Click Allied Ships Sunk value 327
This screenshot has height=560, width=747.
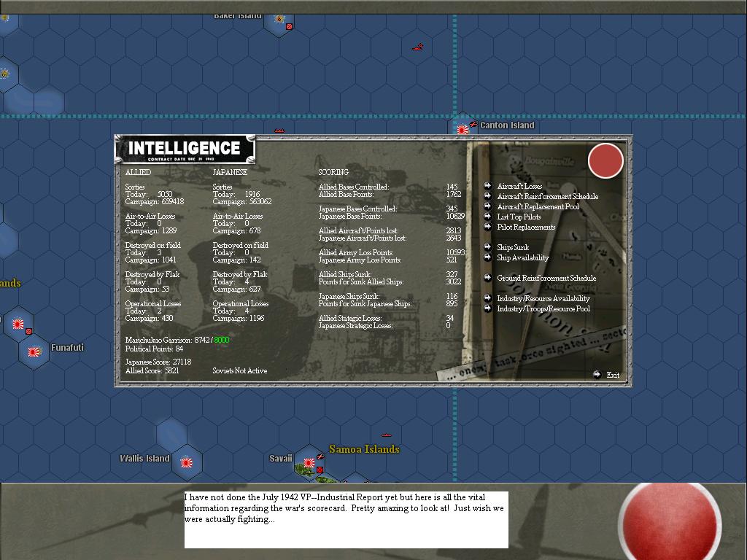[x=452, y=274]
